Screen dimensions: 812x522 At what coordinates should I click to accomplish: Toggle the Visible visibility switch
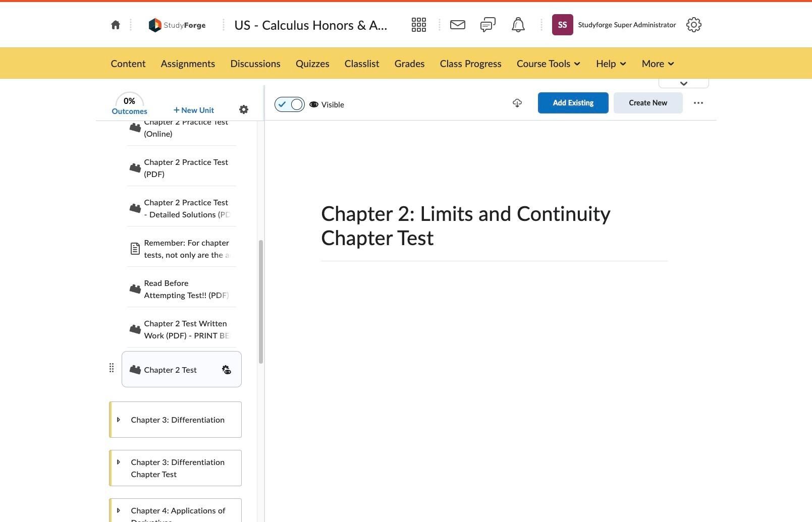click(290, 104)
